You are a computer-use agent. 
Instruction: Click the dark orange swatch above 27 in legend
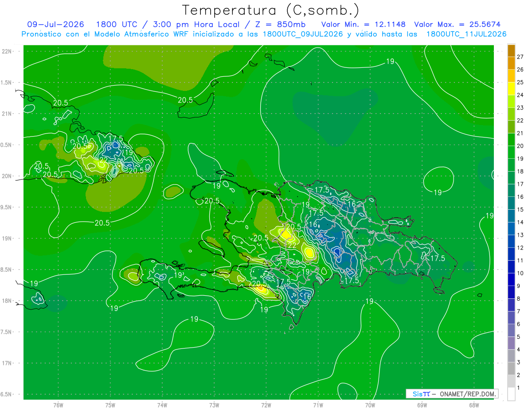[511, 51]
